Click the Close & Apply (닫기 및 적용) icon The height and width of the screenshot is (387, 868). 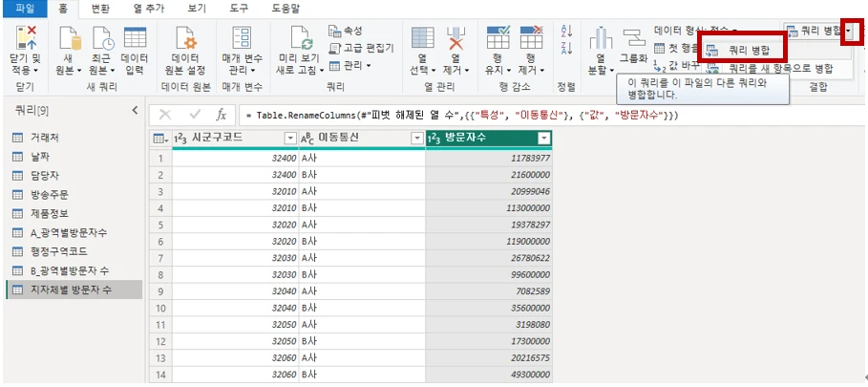pos(26,38)
